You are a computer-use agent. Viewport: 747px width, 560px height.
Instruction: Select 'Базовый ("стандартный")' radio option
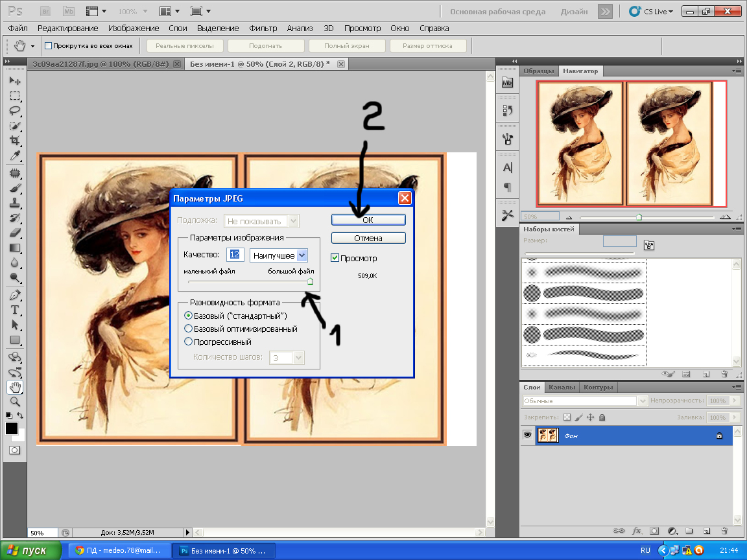click(x=188, y=315)
